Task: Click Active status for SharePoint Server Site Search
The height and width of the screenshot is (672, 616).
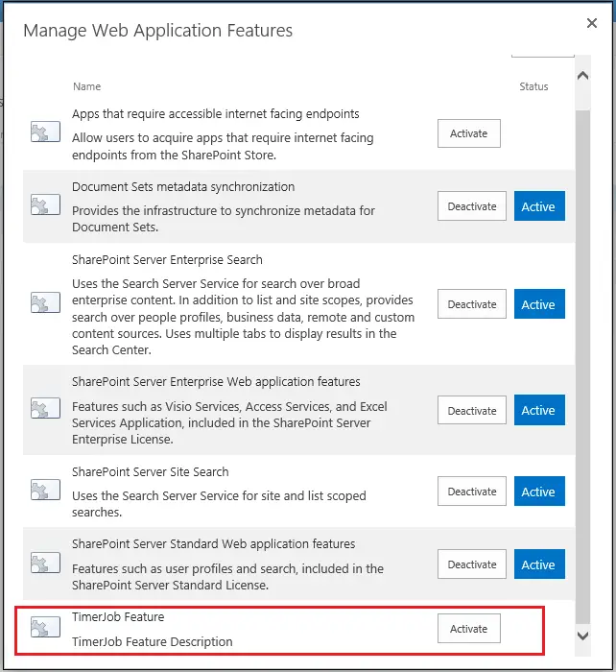Action: coord(539,492)
